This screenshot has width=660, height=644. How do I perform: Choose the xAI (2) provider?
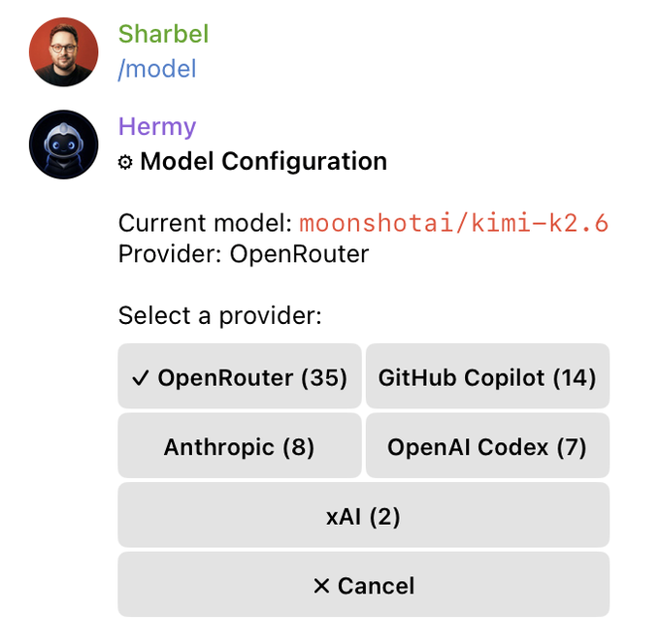point(364,515)
